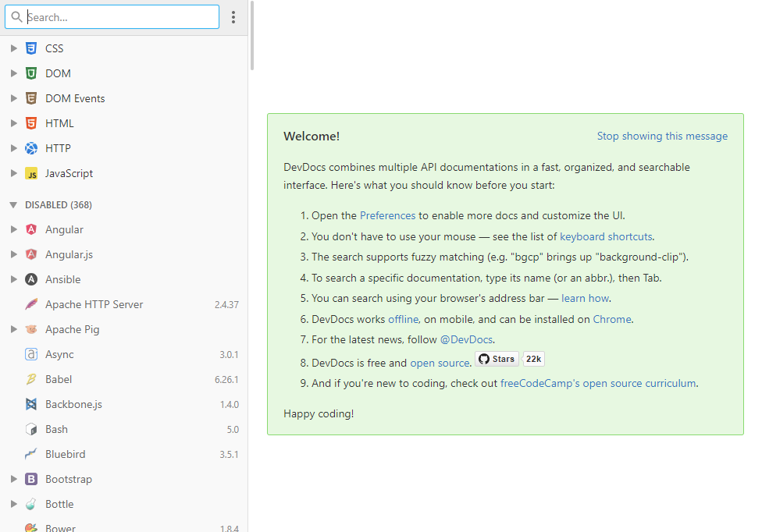This screenshot has height=532, width=762.
Task: Click the Bower bird icon
Action: (x=31, y=528)
